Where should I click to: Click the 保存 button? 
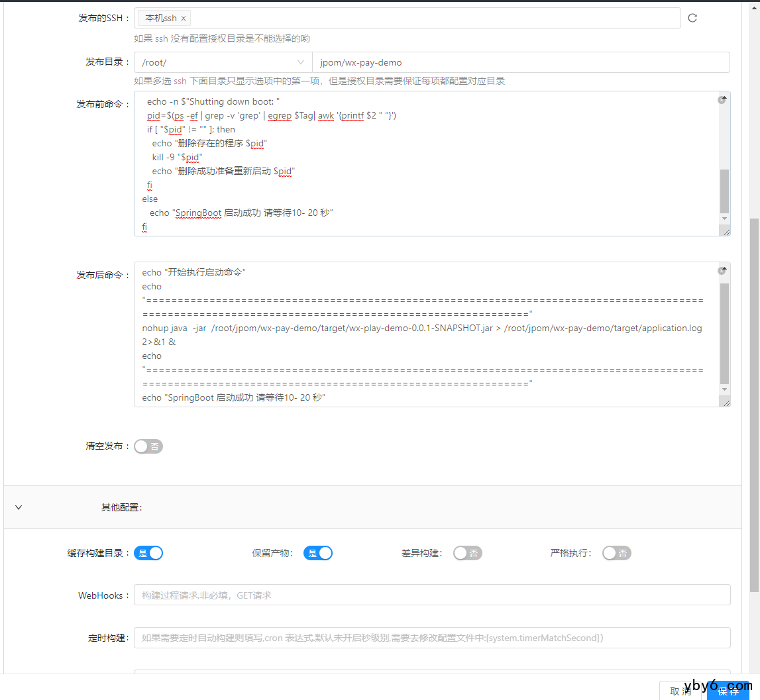728,691
